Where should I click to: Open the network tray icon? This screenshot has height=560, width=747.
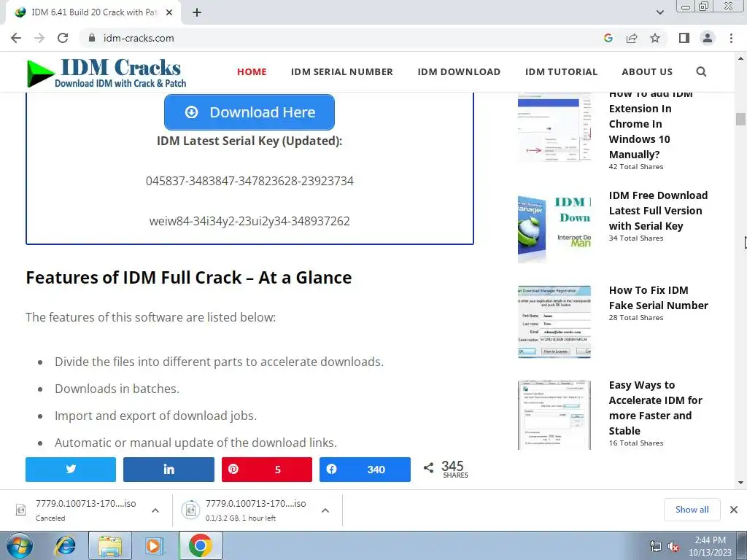pyautogui.click(x=656, y=546)
